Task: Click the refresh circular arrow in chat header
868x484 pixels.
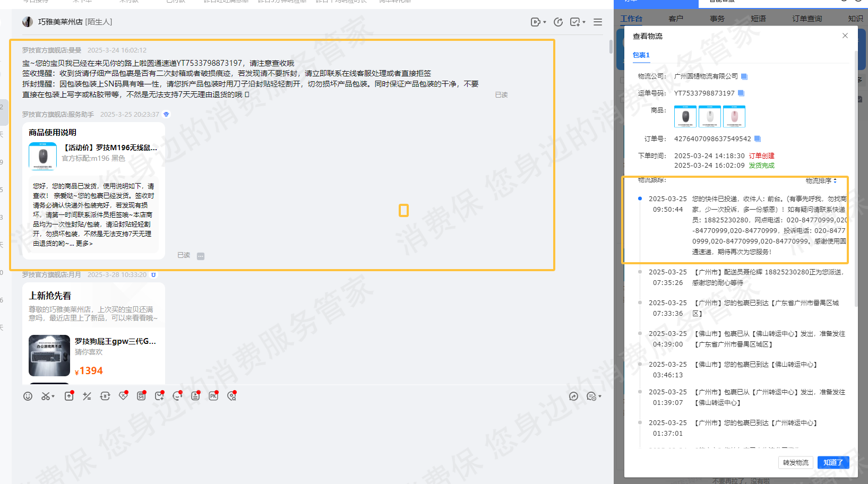Action: click(558, 22)
